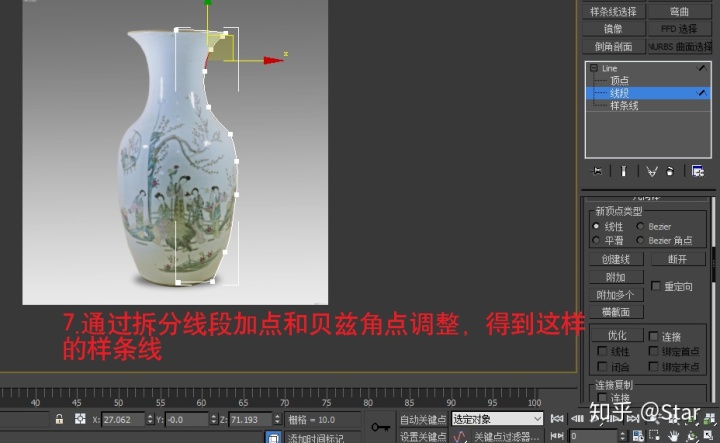Toggle the isolate selection icon
720x443 pixels.
[x=273, y=437]
